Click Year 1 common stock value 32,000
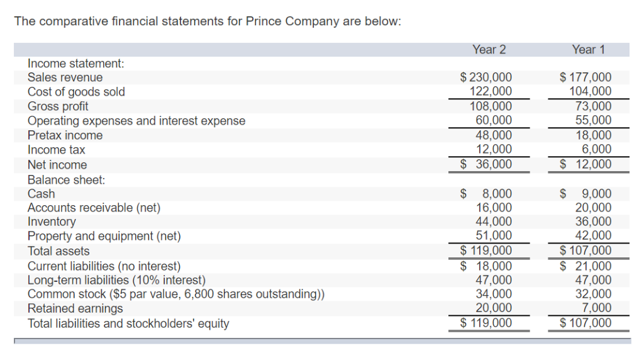Viewport: 644px width, 353px height. coord(593,294)
